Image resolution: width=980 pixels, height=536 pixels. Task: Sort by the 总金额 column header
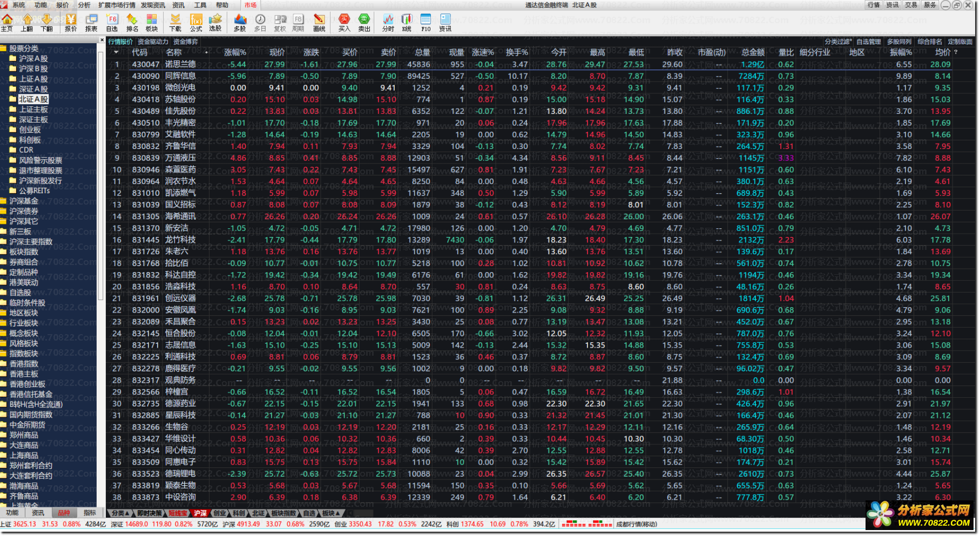(x=753, y=52)
